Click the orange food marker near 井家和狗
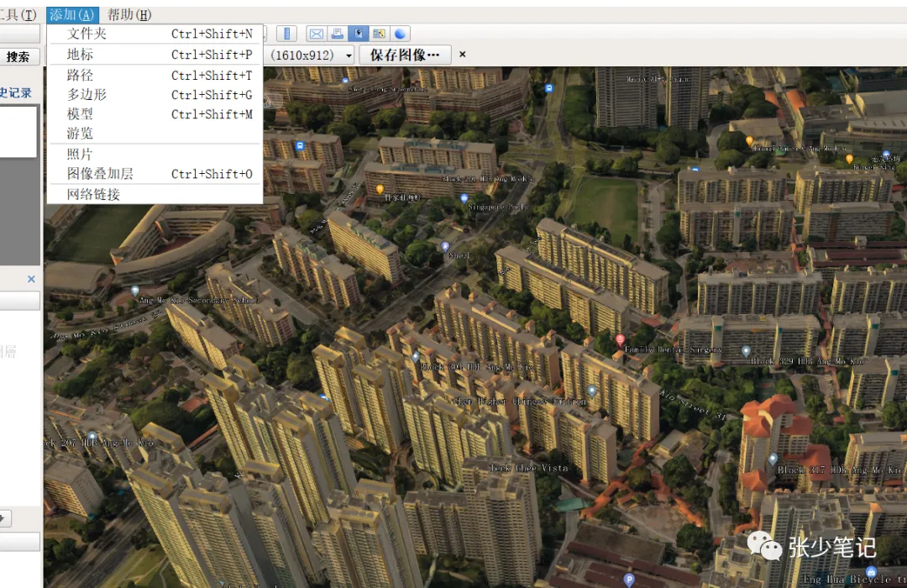Image resolution: width=907 pixels, height=588 pixels. tap(380, 189)
